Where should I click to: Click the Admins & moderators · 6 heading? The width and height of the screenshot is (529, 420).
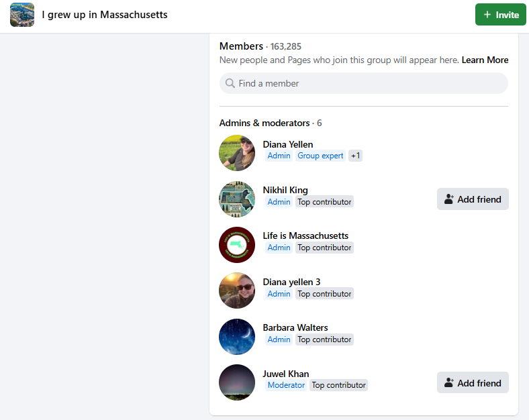[271, 123]
